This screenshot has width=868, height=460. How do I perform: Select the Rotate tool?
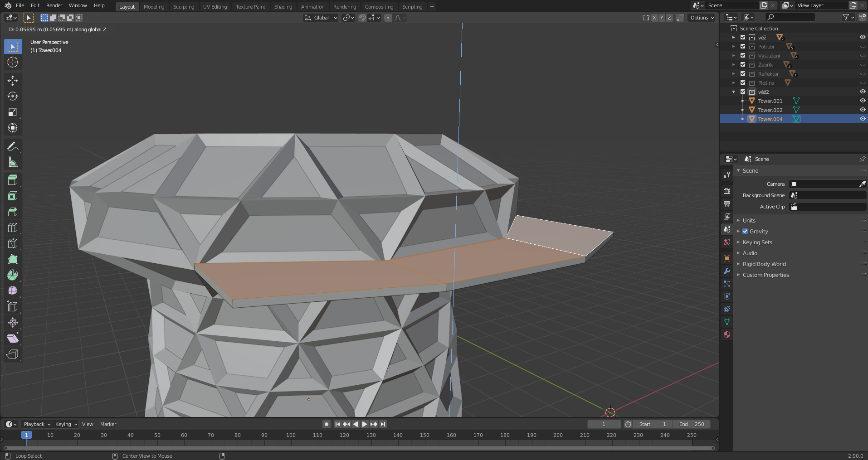(13, 97)
